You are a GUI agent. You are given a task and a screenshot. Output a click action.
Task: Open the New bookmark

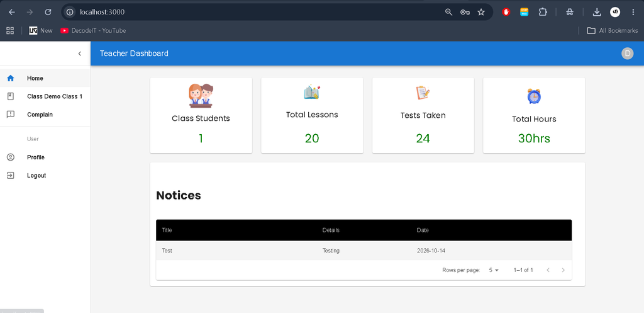pos(41,30)
